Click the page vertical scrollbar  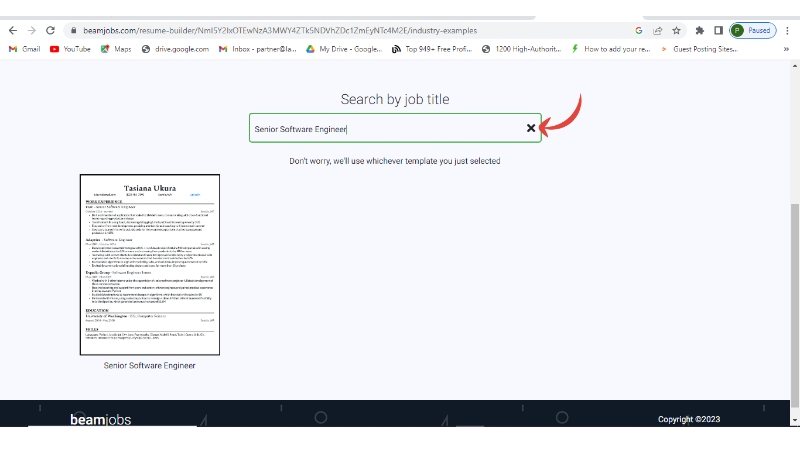[795, 300]
